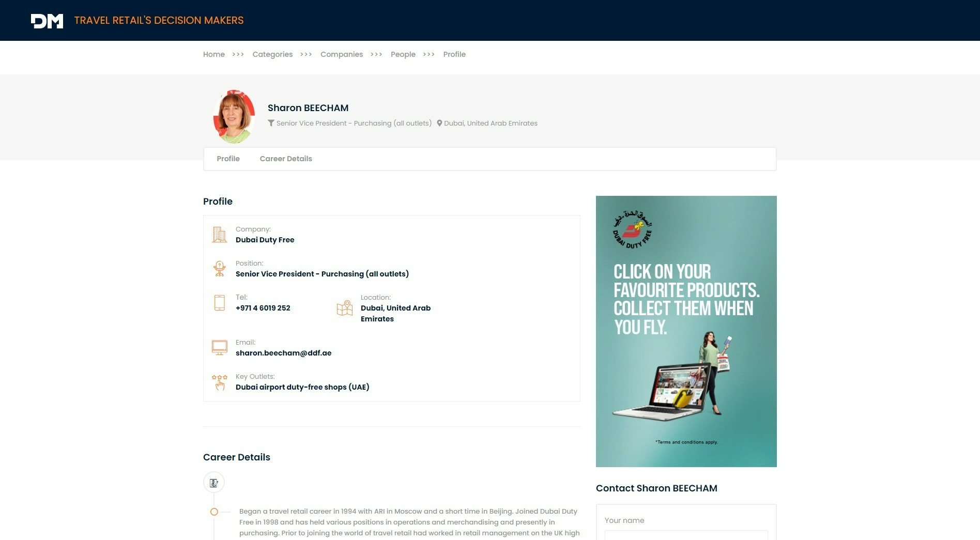This screenshot has width=980, height=540.
Task: Click the Dubai Duty Free company name
Action: [x=265, y=240]
